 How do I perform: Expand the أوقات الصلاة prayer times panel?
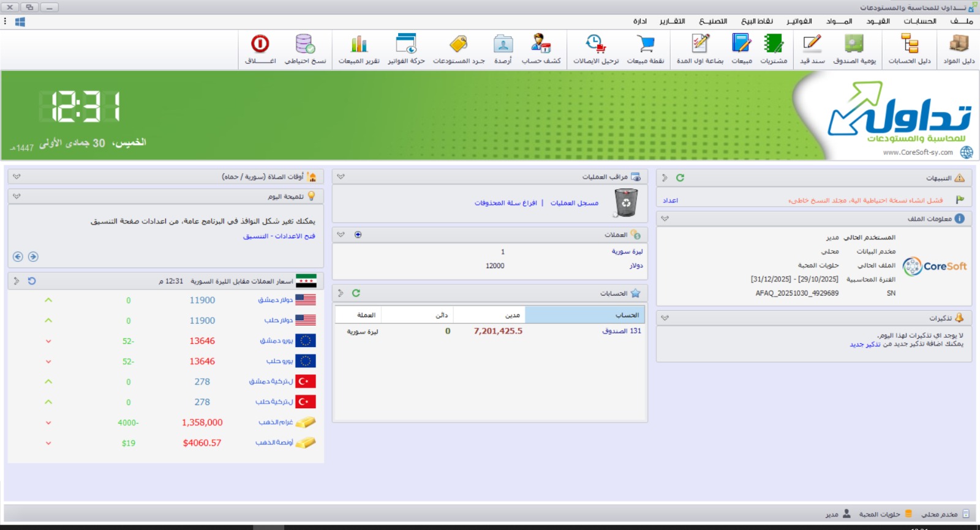[x=17, y=176]
